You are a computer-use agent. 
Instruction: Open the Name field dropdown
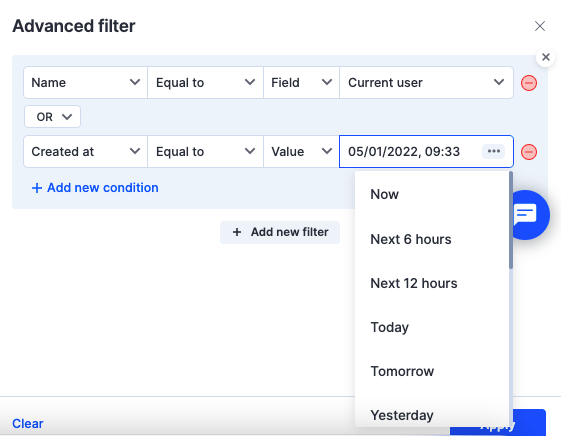pos(86,83)
